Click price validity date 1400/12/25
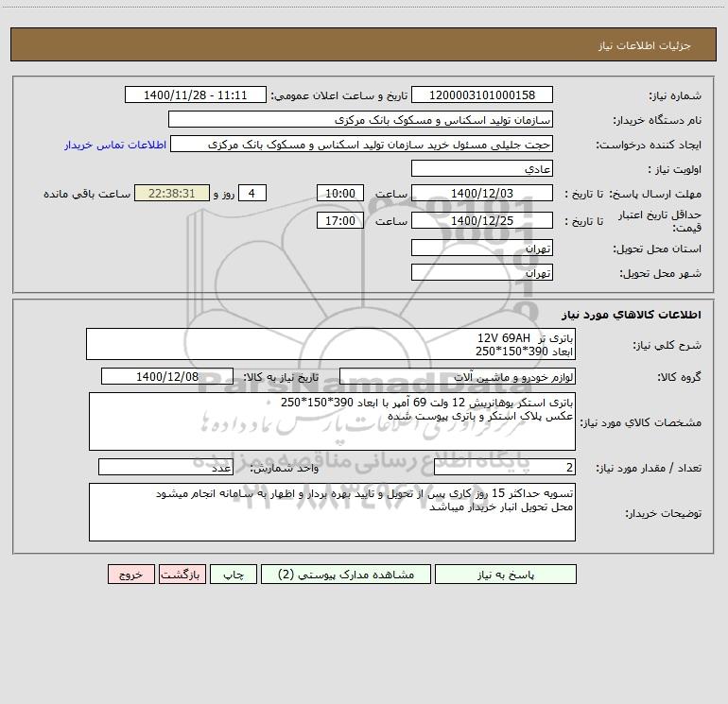Screen dimensions: 728x704 coord(482,220)
